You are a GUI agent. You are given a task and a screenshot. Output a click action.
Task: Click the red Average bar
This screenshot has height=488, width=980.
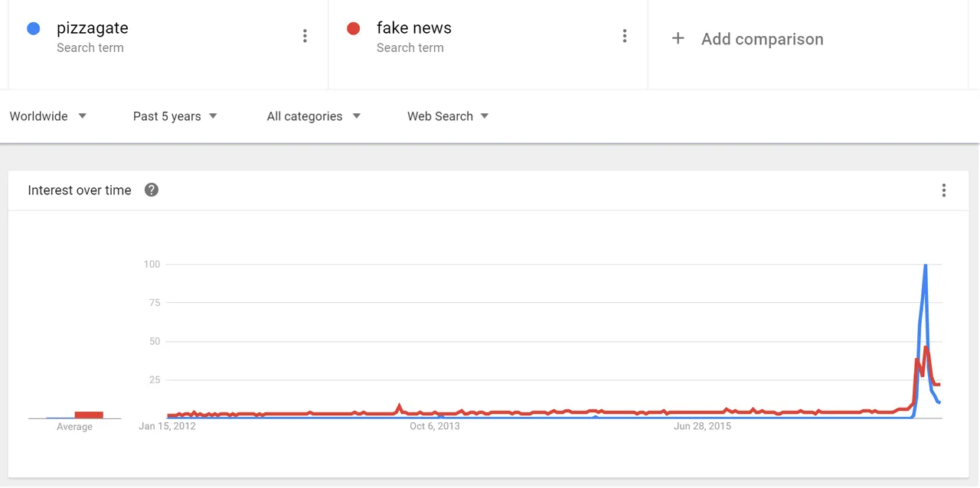(89, 415)
